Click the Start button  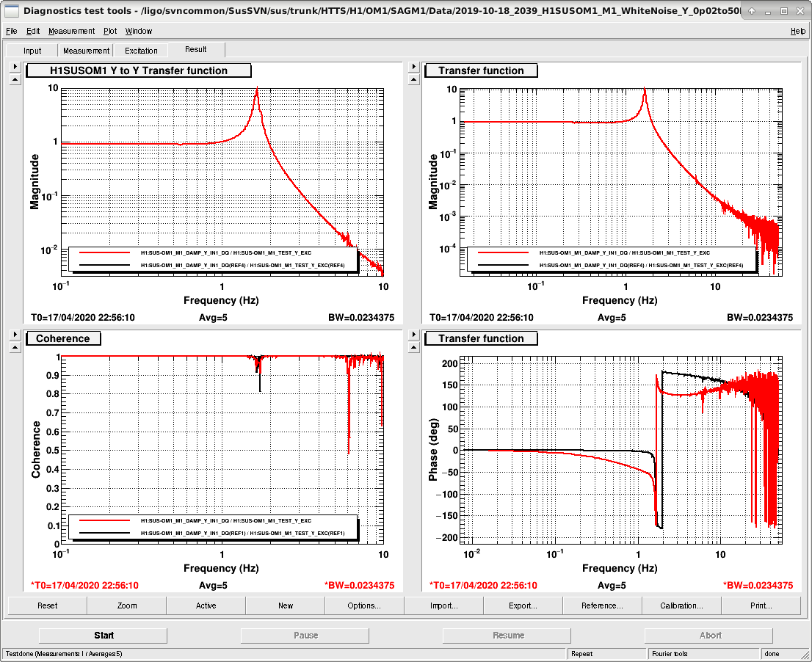coord(104,636)
